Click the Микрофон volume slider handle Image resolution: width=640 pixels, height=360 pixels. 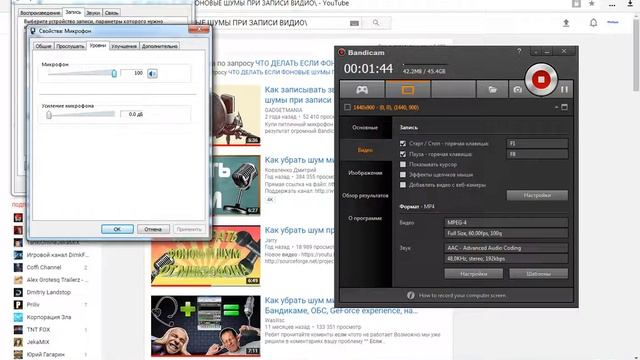pos(114,73)
